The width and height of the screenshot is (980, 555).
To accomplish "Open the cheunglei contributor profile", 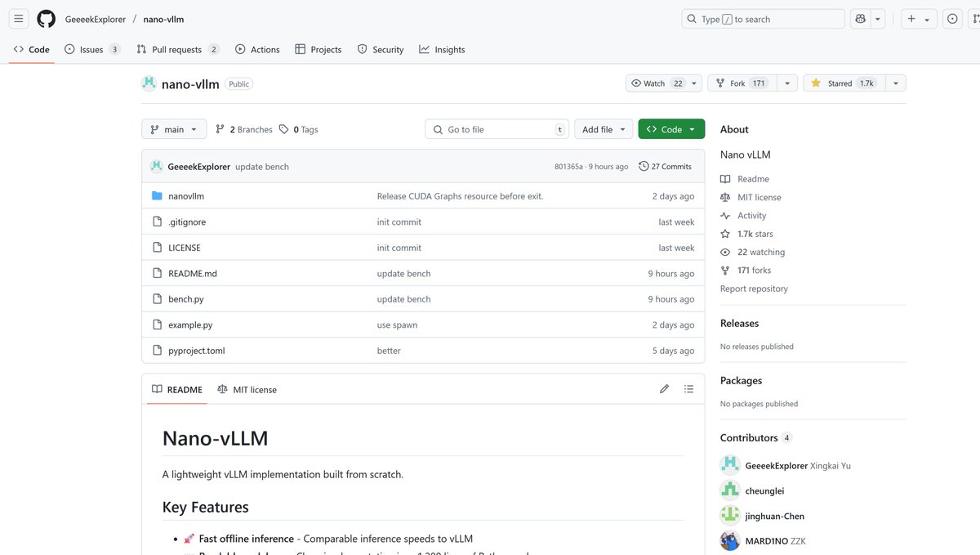I will click(x=764, y=490).
